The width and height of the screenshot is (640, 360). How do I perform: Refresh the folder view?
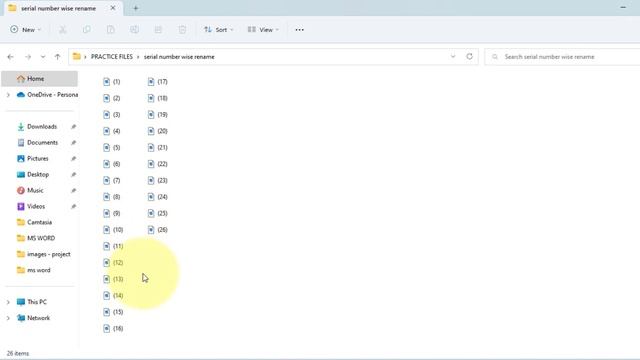(469, 57)
